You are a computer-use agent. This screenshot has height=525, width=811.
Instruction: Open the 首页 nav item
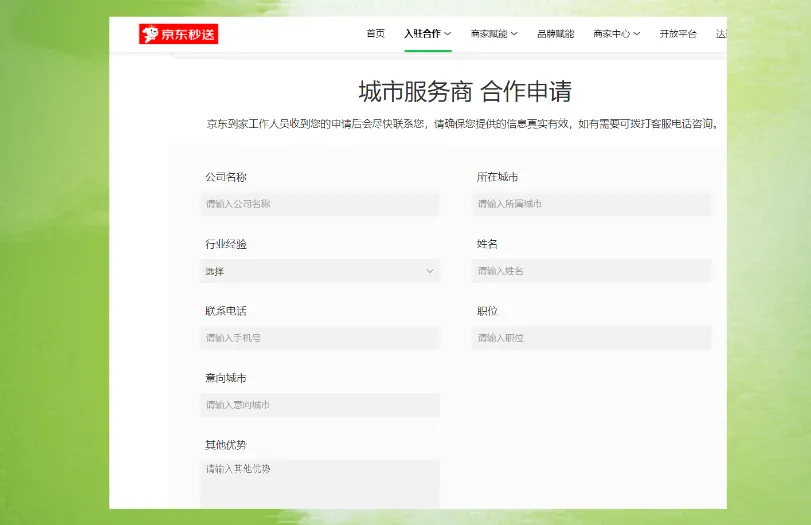click(376, 34)
